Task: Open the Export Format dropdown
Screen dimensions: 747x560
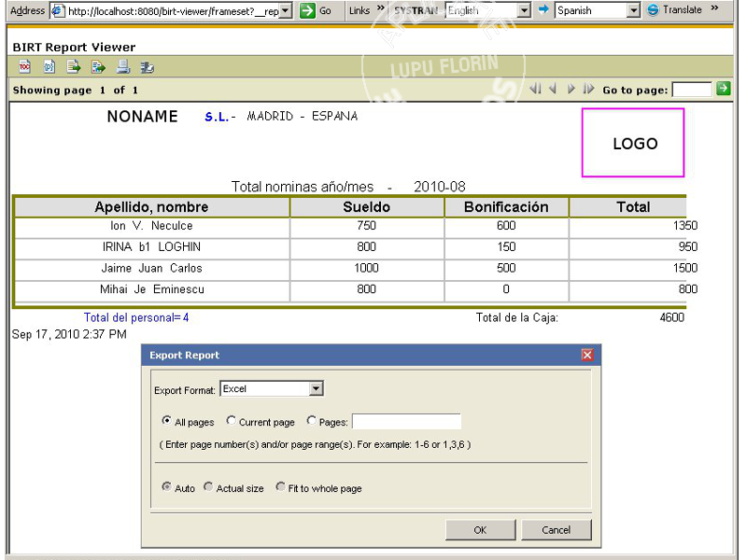Action: (316, 389)
